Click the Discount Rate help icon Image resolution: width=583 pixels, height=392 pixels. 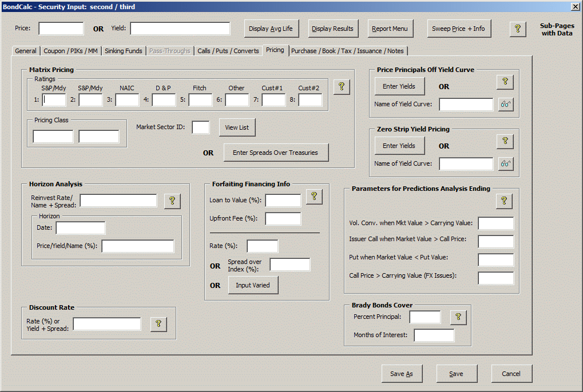point(158,324)
